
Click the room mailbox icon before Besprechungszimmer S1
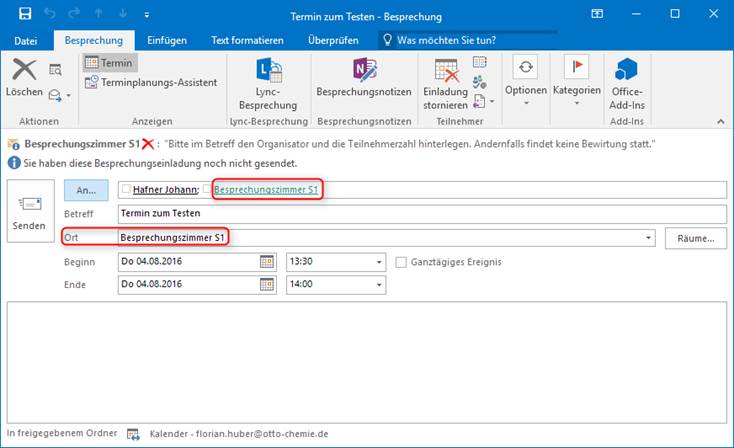click(x=14, y=144)
